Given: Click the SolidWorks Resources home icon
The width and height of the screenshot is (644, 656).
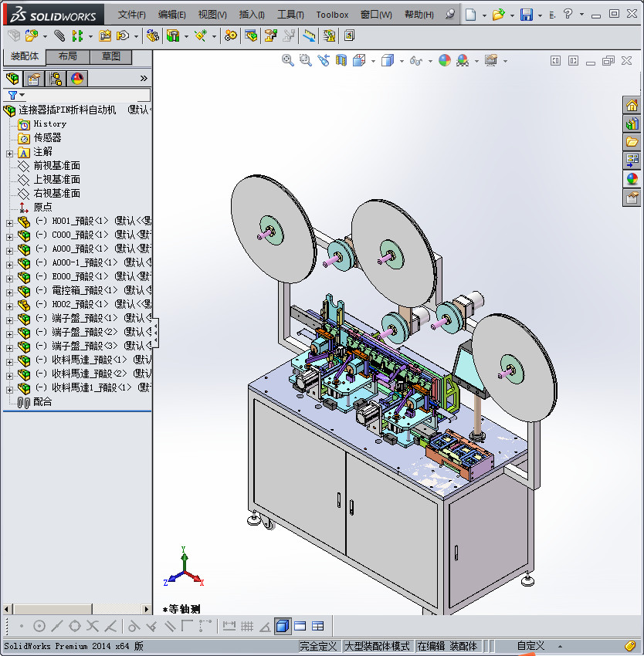Looking at the screenshot, I should (x=632, y=105).
